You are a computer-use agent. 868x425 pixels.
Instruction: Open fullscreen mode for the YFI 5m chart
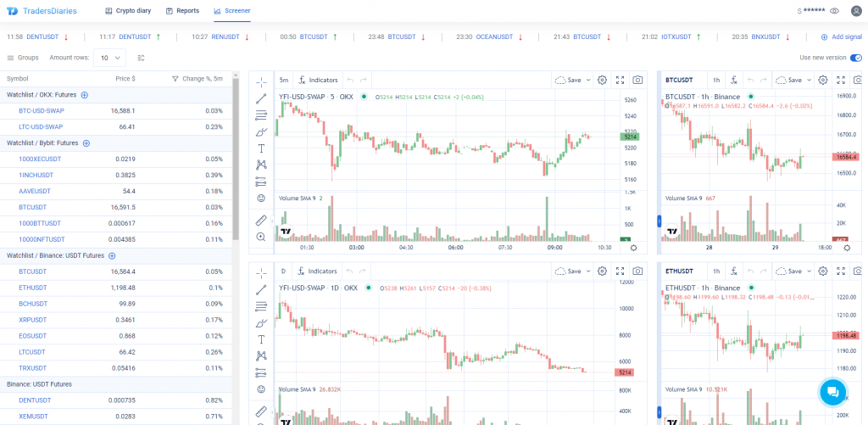tap(620, 80)
